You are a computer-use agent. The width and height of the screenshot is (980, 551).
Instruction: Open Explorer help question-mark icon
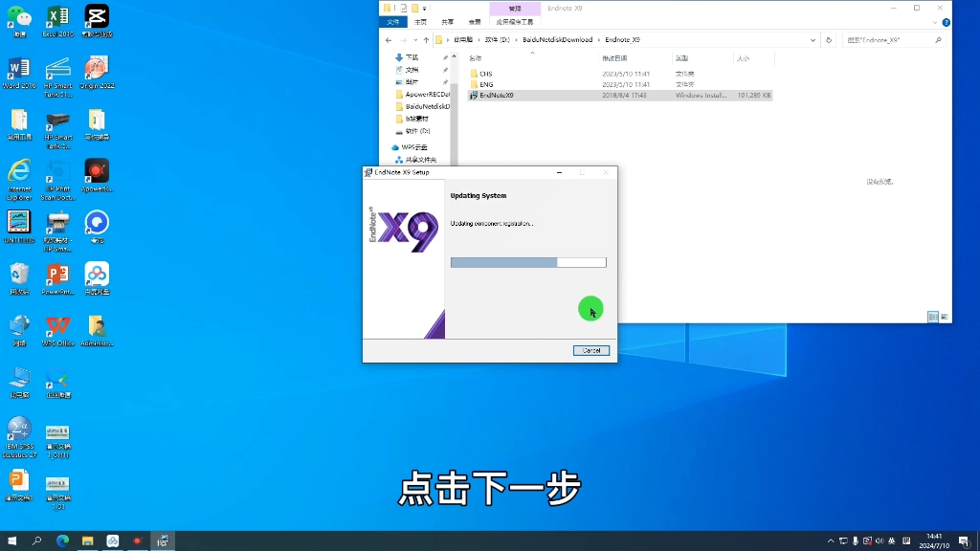pos(947,23)
